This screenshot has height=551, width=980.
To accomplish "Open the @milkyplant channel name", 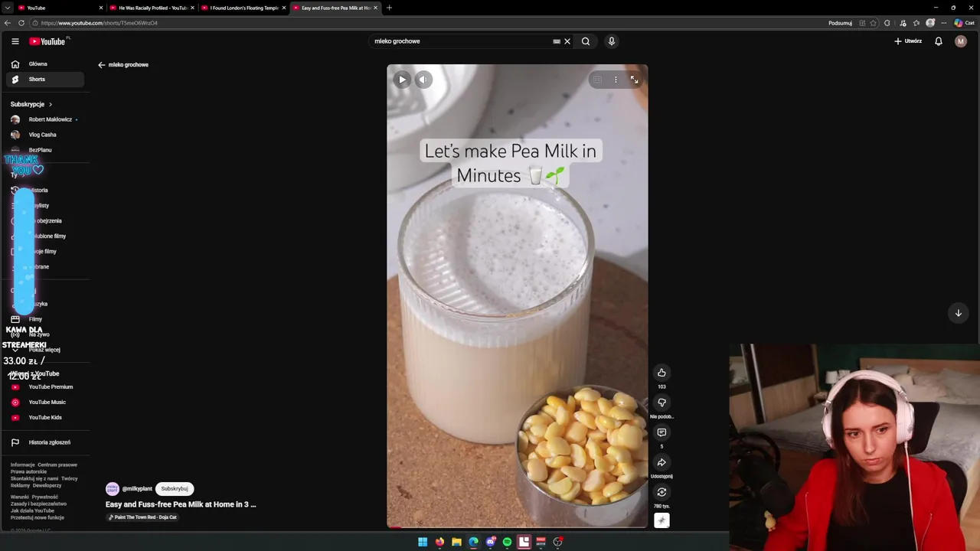I will pyautogui.click(x=137, y=489).
